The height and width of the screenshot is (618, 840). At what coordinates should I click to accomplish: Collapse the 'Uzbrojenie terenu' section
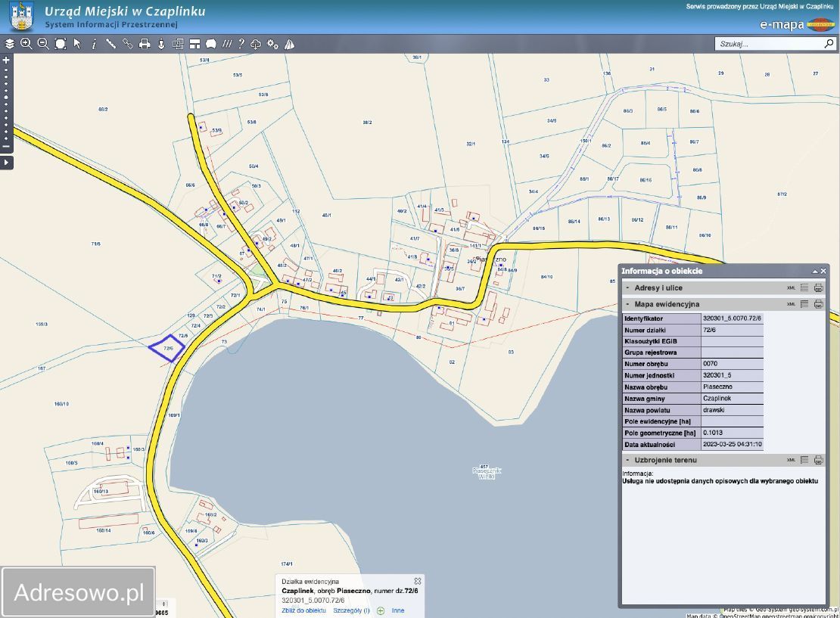[627, 460]
